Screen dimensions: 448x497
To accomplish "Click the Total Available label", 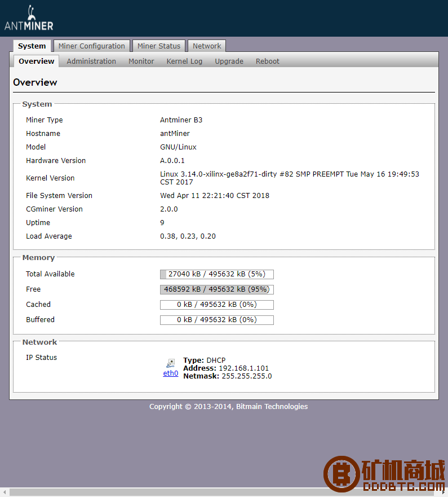I will 50,274.
